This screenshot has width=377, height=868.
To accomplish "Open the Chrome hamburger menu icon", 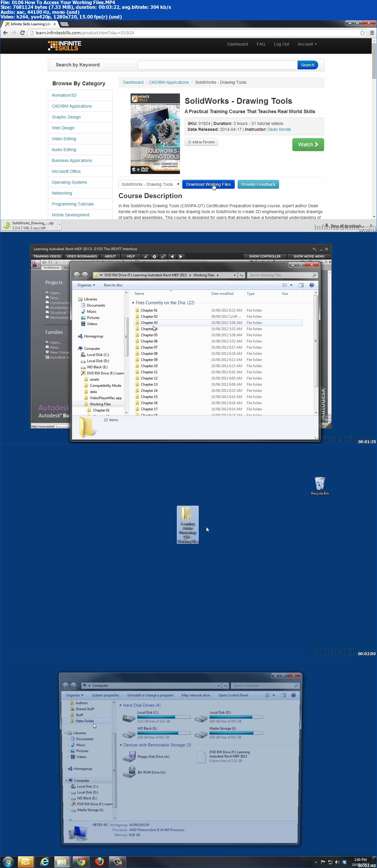I will [372, 33].
